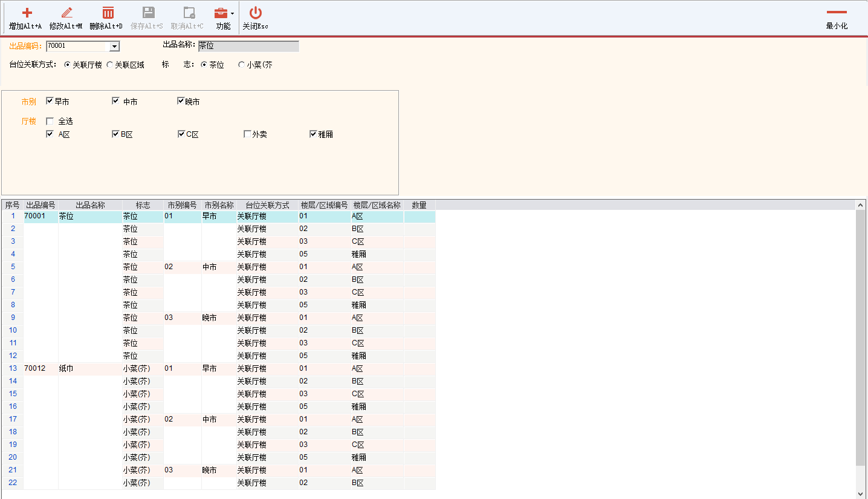Click 雅厢 cell in row 4
Screen dimensions: 868x499
pos(377,254)
